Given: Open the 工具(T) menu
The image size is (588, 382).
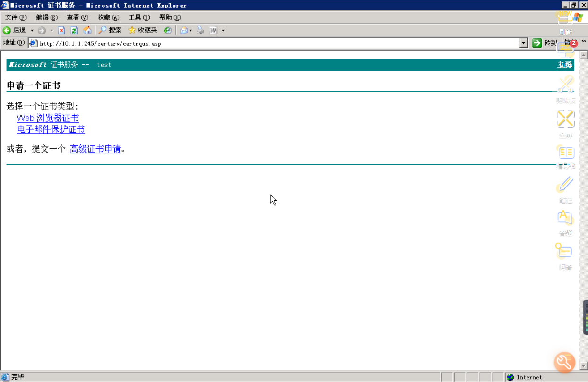Looking at the screenshot, I should 139,17.
